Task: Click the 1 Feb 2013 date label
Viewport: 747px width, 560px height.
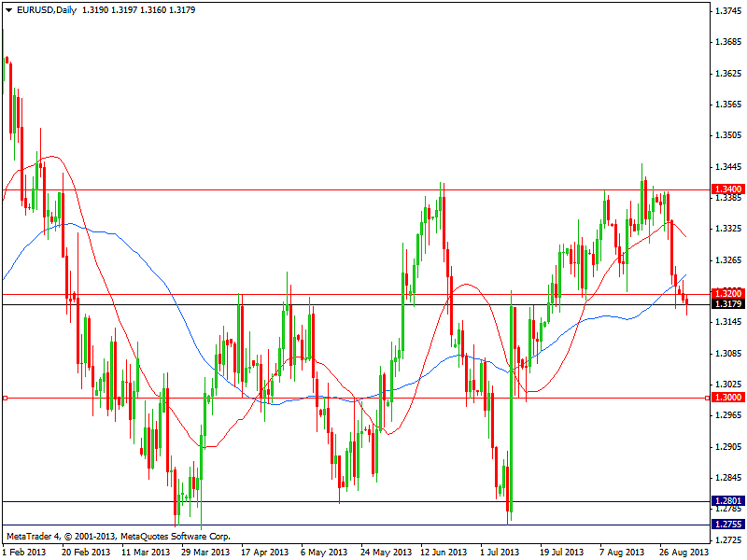Action: [25, 552]
